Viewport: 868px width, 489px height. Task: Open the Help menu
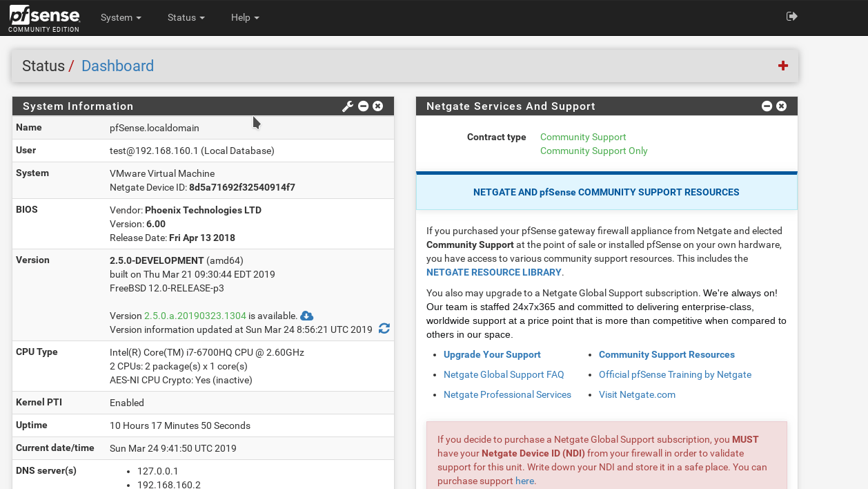coord(245,17)
